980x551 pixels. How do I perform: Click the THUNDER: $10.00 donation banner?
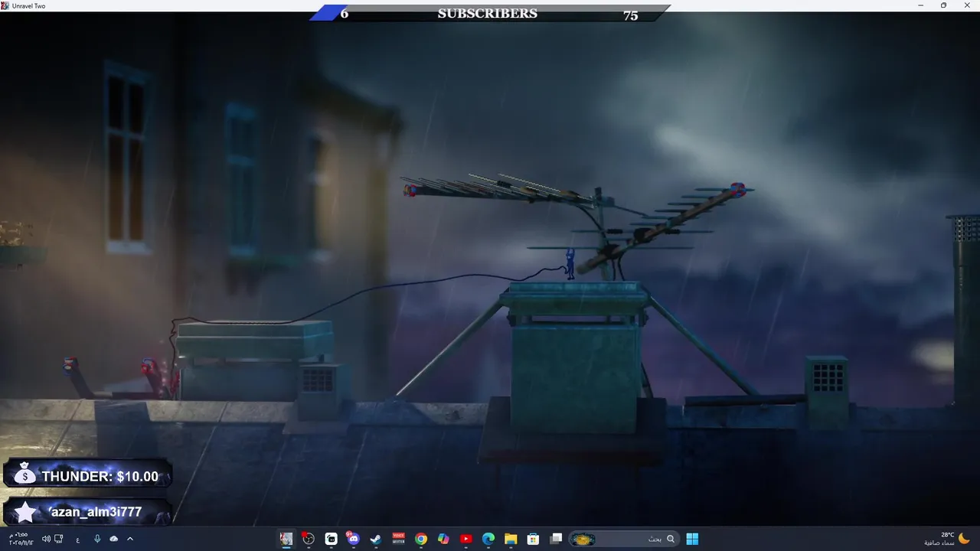87,474
